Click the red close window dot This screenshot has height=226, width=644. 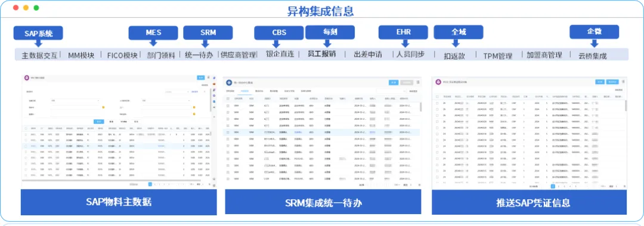coord(16,8)
